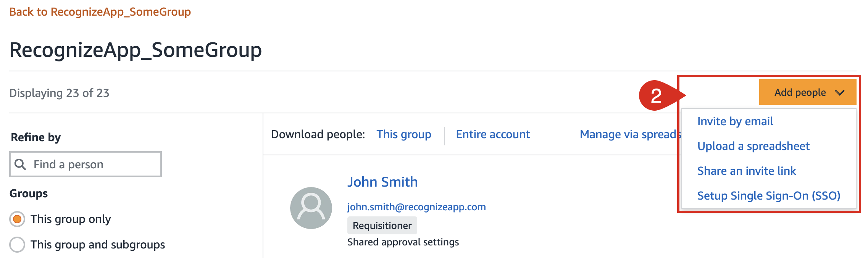Click the RecognizeApp_SomeGroup page heading
This screenshot has width=868, height=258.
point(136,50)
